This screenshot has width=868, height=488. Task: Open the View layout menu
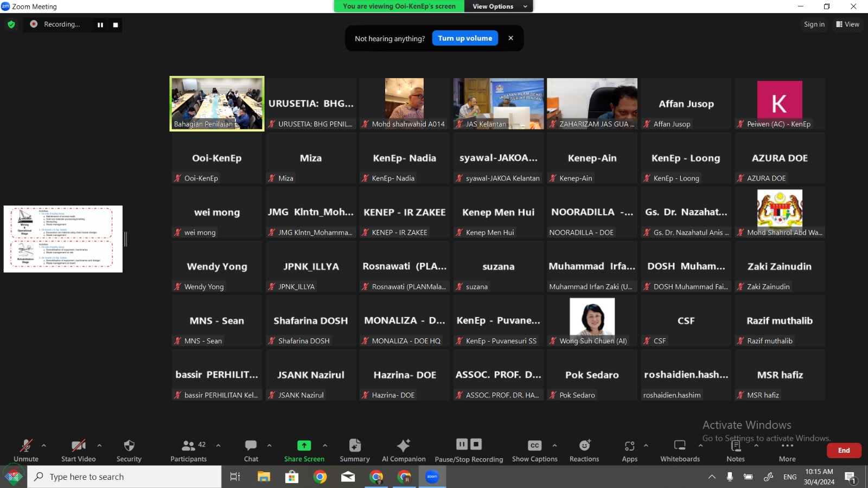click(x=847, y=24)
